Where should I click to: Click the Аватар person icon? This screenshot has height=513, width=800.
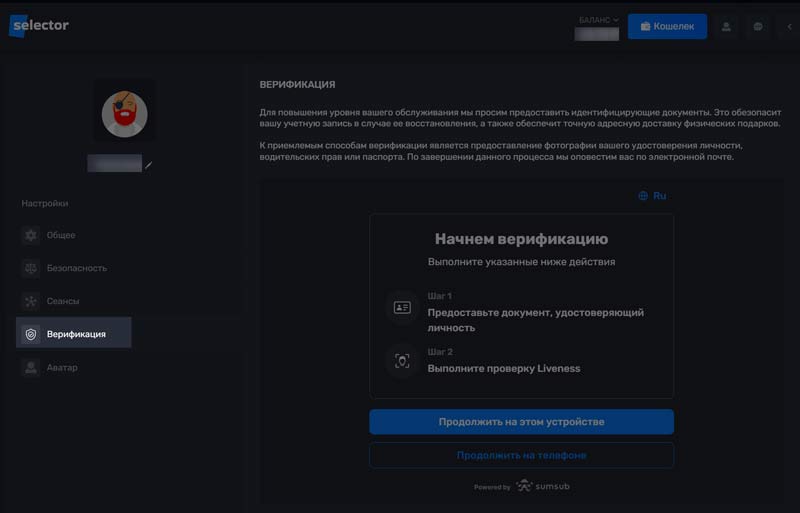tap(31, 367)
